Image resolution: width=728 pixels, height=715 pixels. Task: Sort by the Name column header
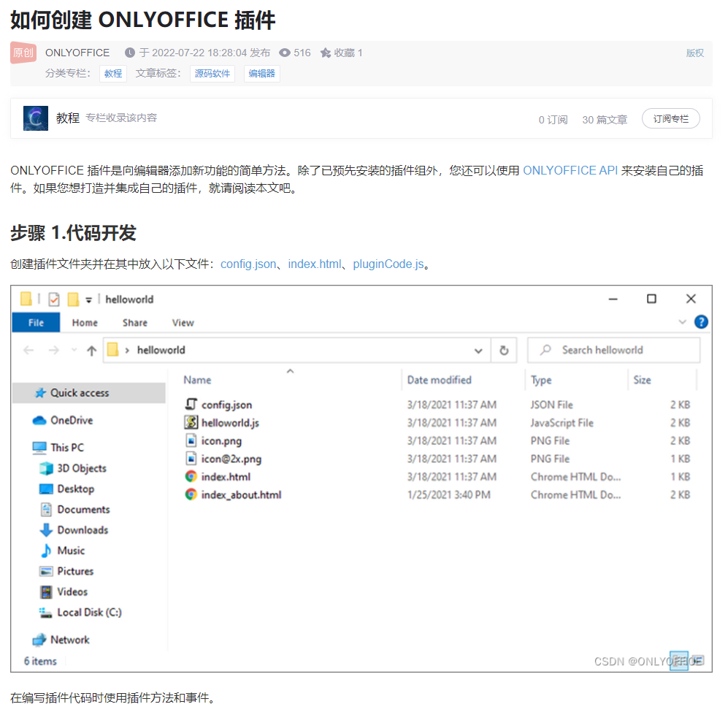click(x=197, y=381)
